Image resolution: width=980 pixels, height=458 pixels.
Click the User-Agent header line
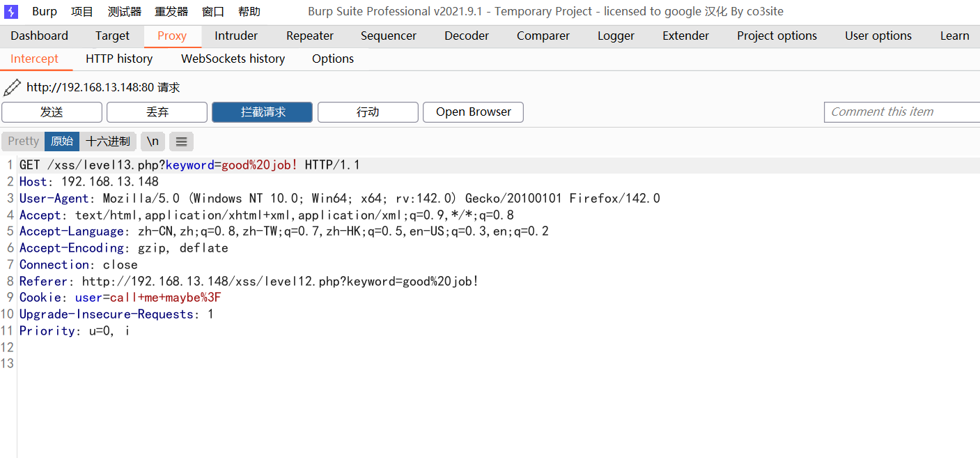click(x=340, y=199)
